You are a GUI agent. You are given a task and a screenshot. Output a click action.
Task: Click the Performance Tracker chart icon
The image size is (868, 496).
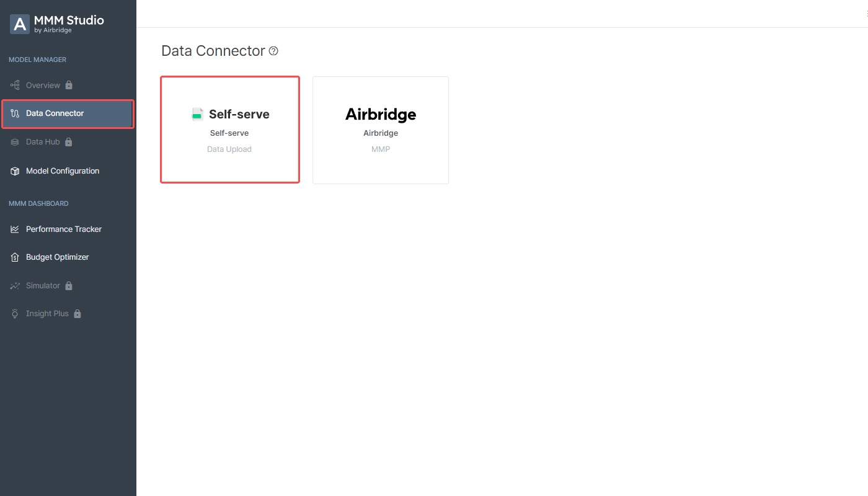pos(15,229)
